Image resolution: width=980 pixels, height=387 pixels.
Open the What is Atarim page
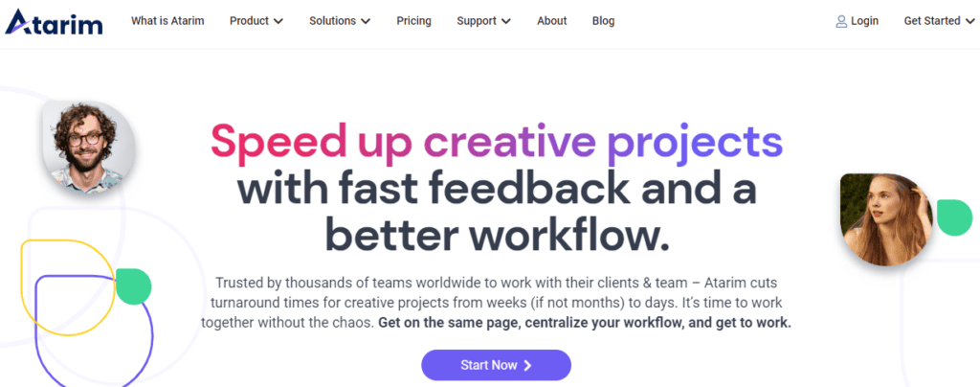pos(167,21)
